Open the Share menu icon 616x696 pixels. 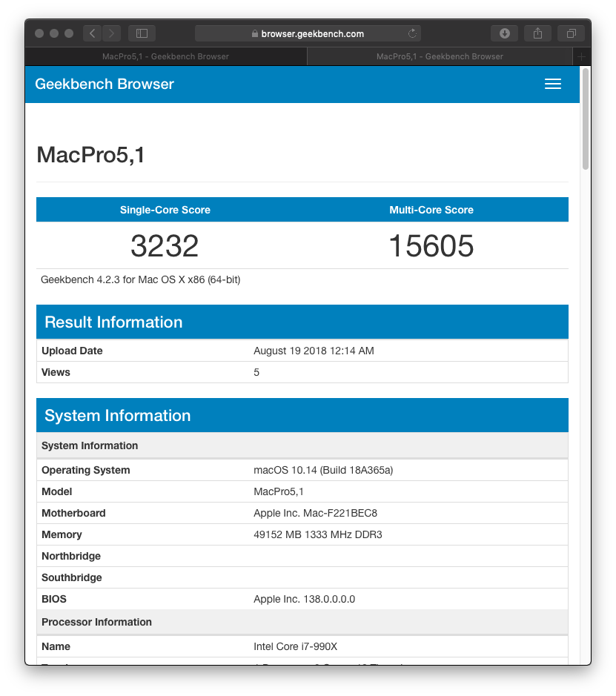(538, 33)
